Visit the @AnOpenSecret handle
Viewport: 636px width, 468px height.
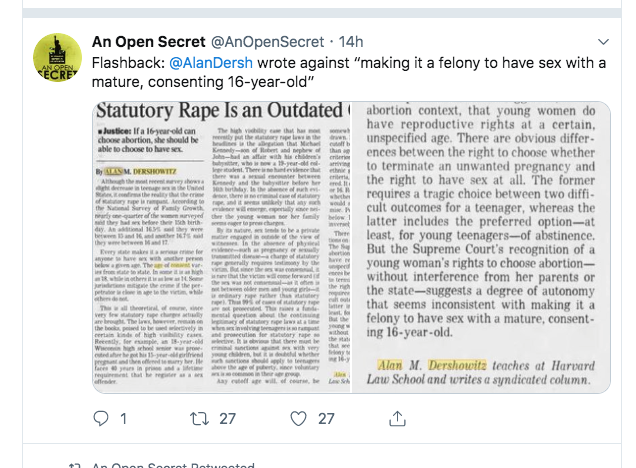coord(267,42)
